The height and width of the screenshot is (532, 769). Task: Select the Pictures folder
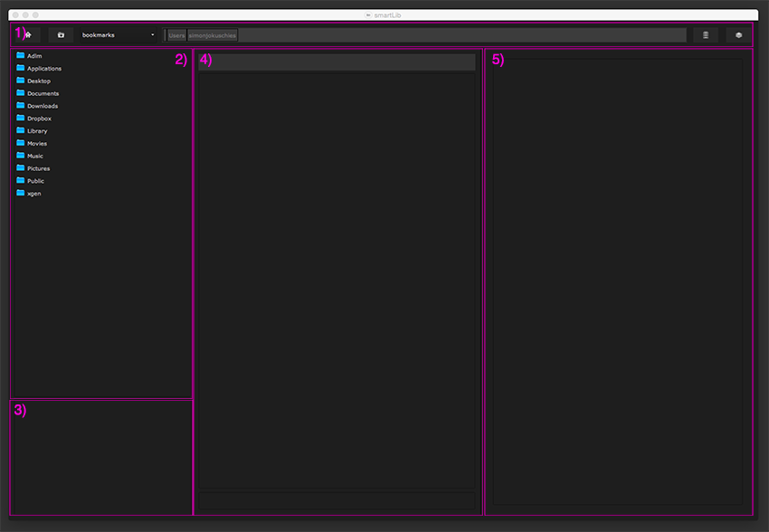click(x=38, y=168)
